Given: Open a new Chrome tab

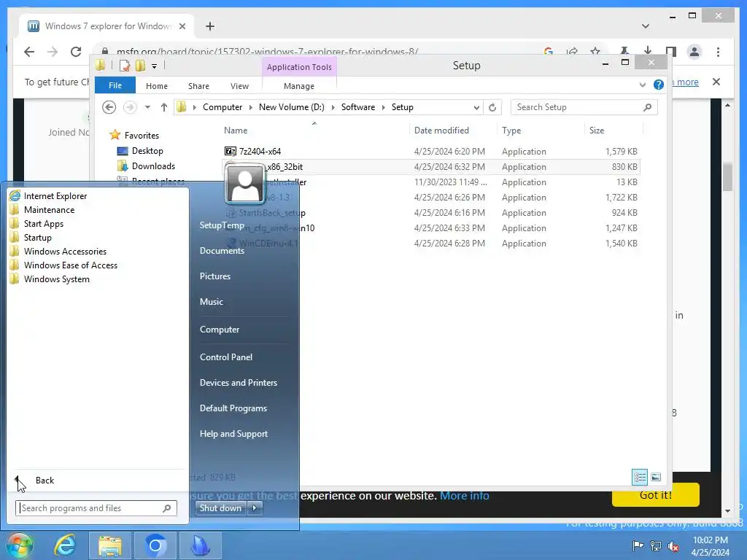Looking at the screenshot, I should pos(209,26).
